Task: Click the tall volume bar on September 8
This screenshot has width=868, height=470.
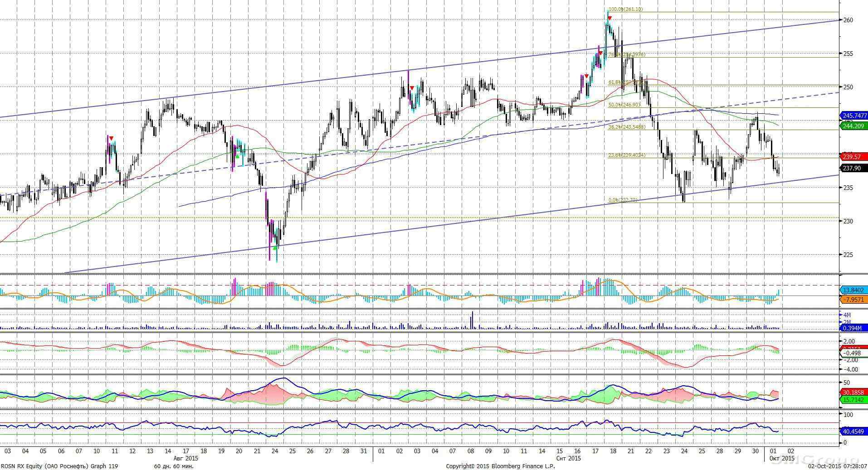Action: (472, 320)
